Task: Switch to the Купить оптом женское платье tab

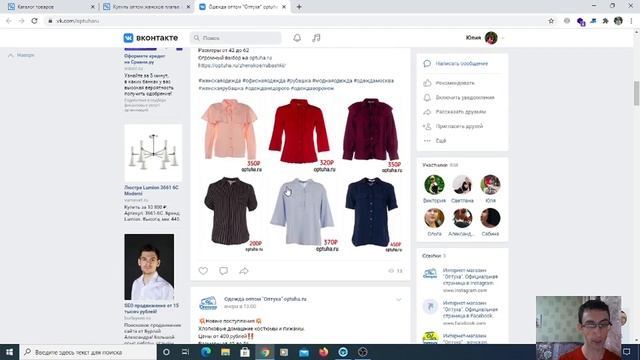Action: coord(147,7)
